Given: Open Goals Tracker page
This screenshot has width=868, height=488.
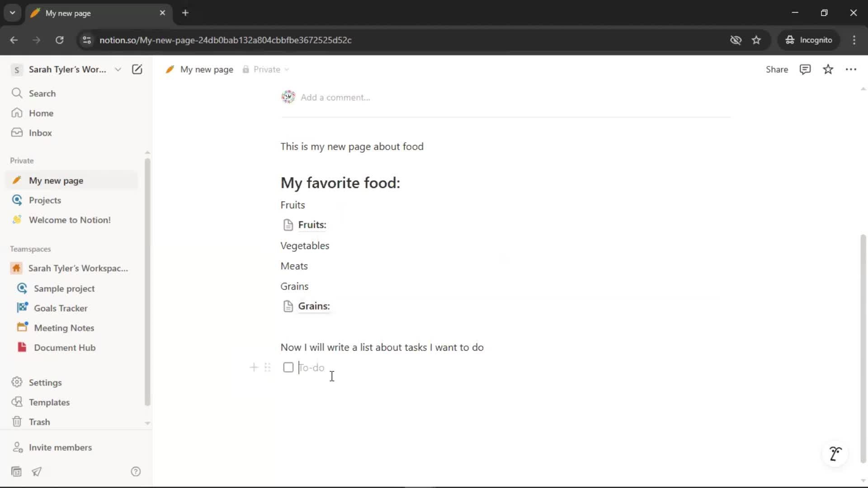Looking at the screenshot, I should pyautogui.click(x=72, y=308).
